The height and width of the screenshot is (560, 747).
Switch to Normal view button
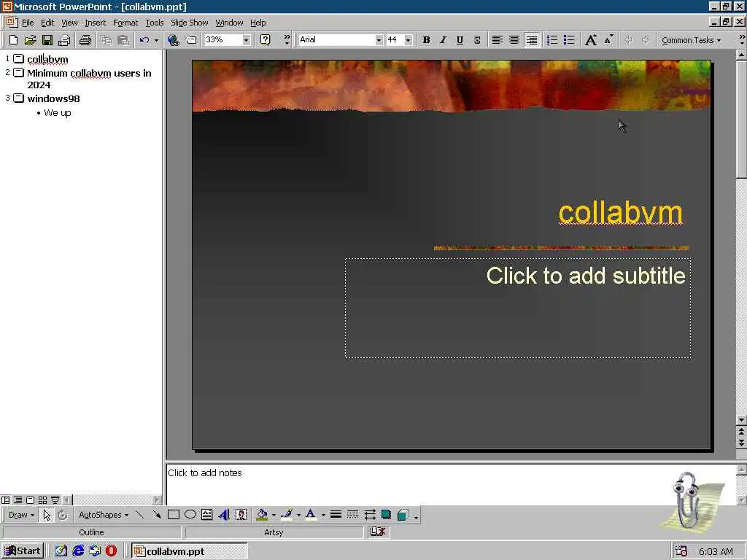click(6, 500)
